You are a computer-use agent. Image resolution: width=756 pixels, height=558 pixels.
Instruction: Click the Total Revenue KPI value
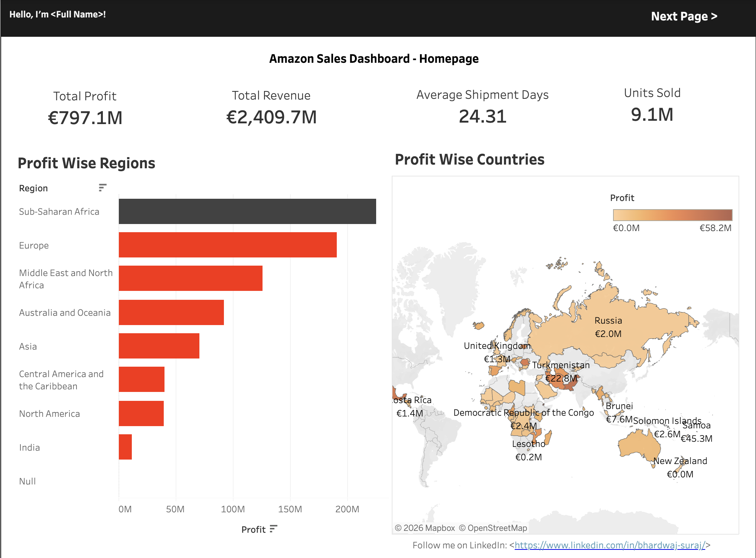(271, 117)
